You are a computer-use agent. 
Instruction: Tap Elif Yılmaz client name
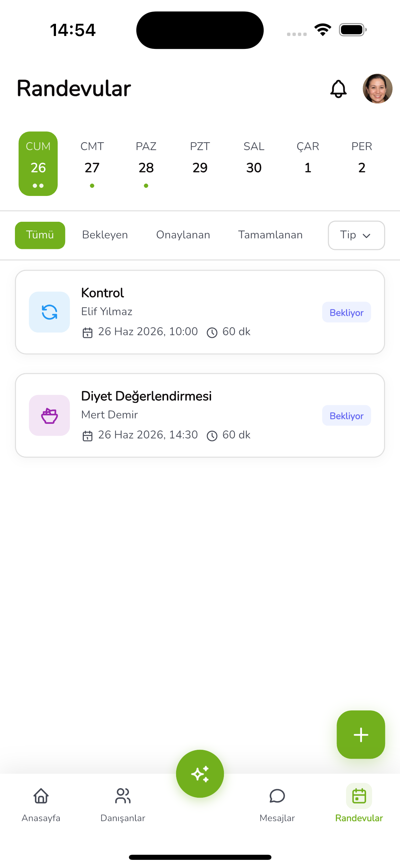point(107,312)
